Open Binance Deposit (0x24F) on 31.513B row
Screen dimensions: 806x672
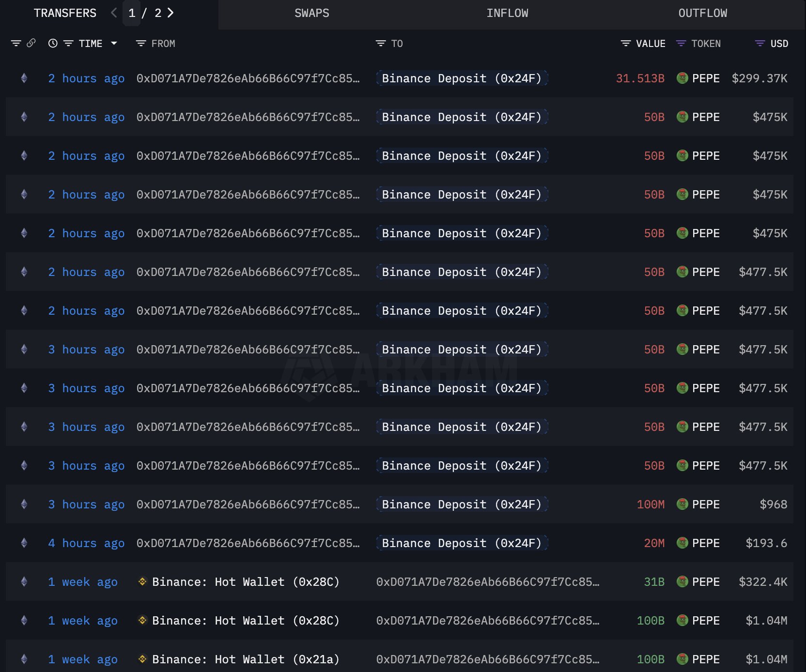coord(462,78)
